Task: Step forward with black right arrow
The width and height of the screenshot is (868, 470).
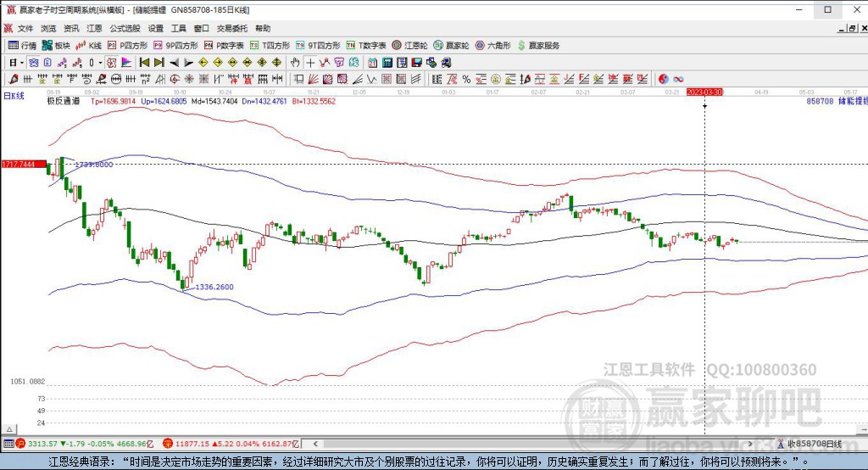Action: click(188, 63)
